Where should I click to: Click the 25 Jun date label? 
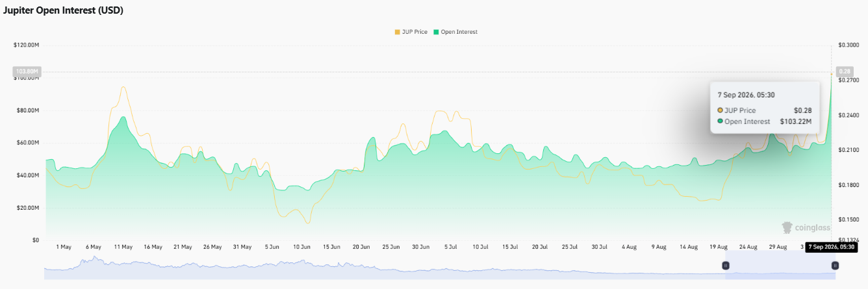tap(391, 247)
